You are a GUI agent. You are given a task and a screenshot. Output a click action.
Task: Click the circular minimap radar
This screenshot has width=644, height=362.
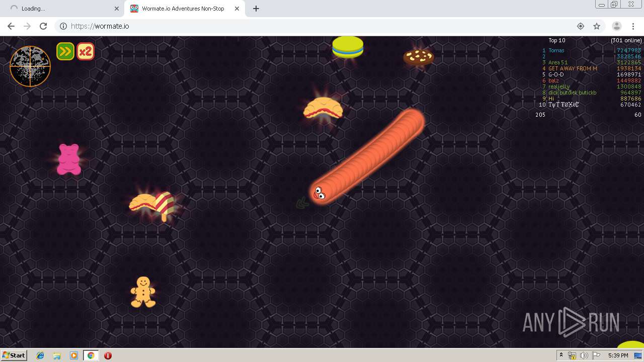point(30,66)
